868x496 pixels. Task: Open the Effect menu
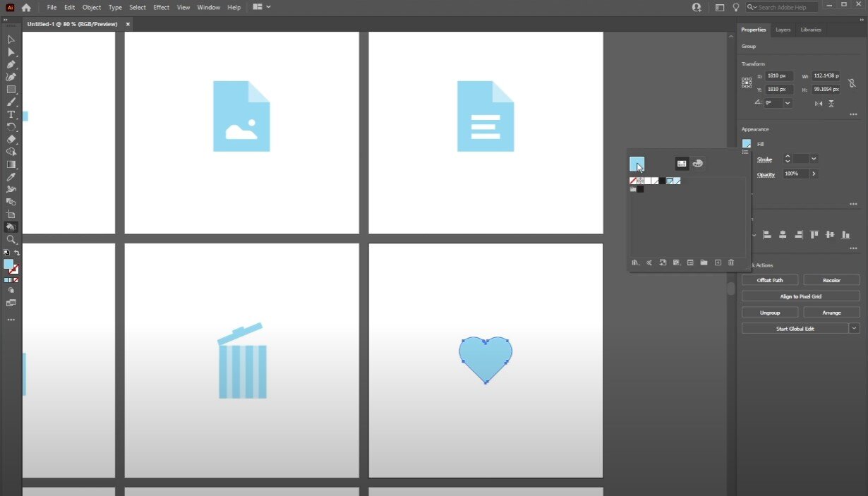click(x=161, y=8)
